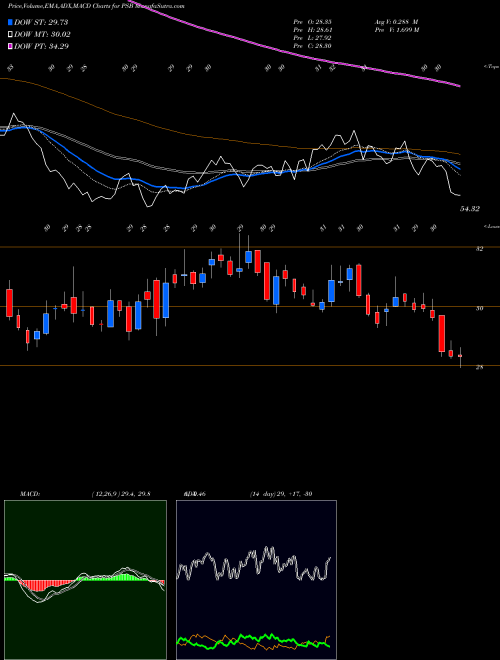Screen dimensions: 500x660
Task: Click the '<Lows' label at right edge
Action: [491, 226]
